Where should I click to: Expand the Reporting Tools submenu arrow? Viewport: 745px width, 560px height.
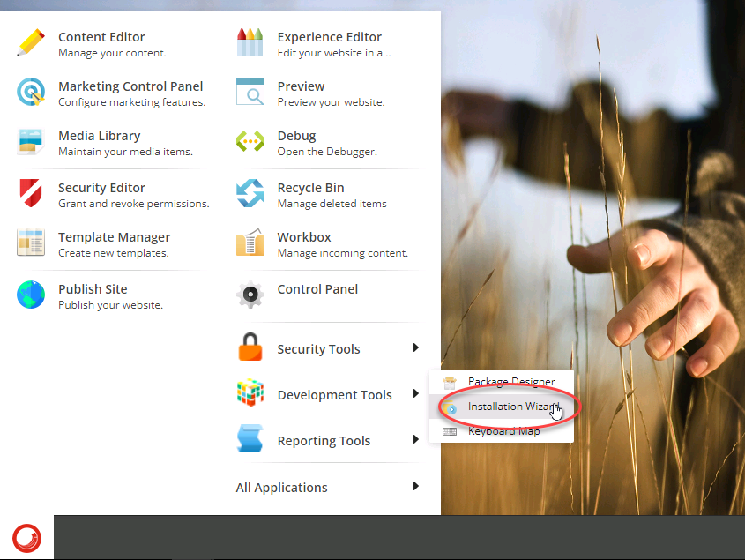click(416, 439)
